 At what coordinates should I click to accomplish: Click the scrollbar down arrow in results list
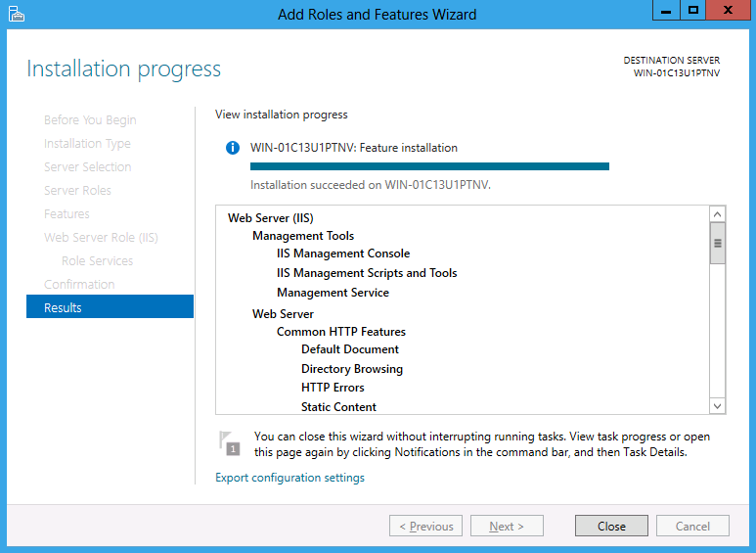pyautogui.click(x=718, y=406)
